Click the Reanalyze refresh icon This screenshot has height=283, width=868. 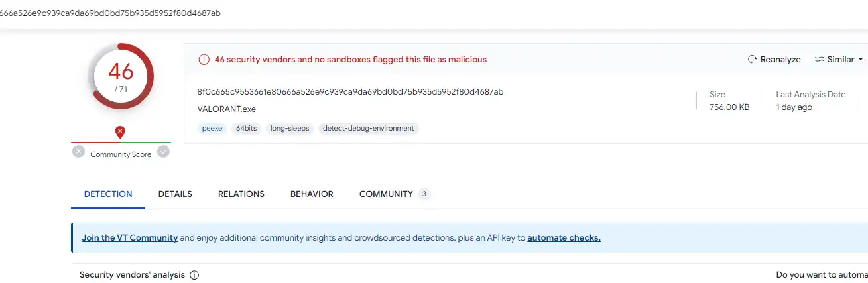click(x=752, y=60)
